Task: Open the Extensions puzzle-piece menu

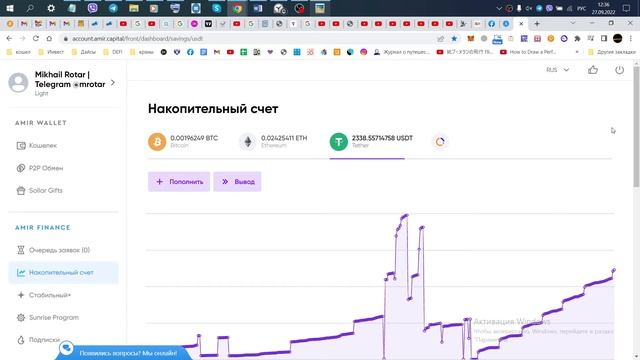Action: click(x=577, y=38)
